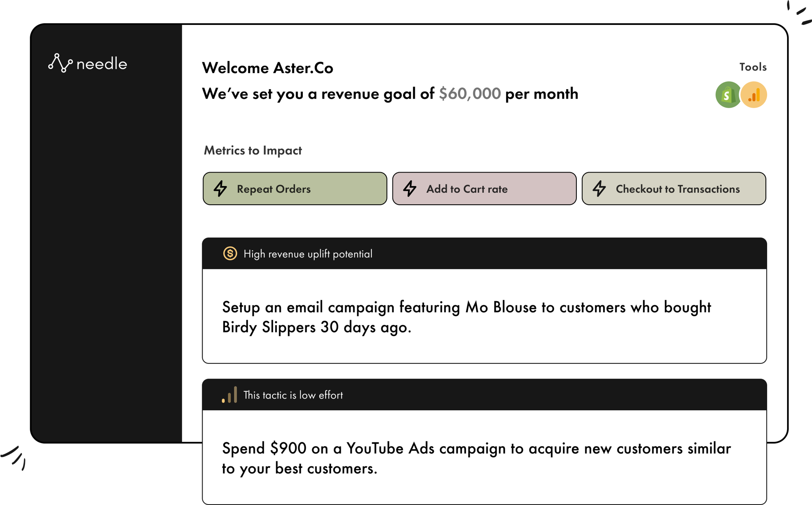The width and height of the screenshot is (812, 505).
Task: Click the Tools label
Action: pyautogui.click(x=753, y=67)
